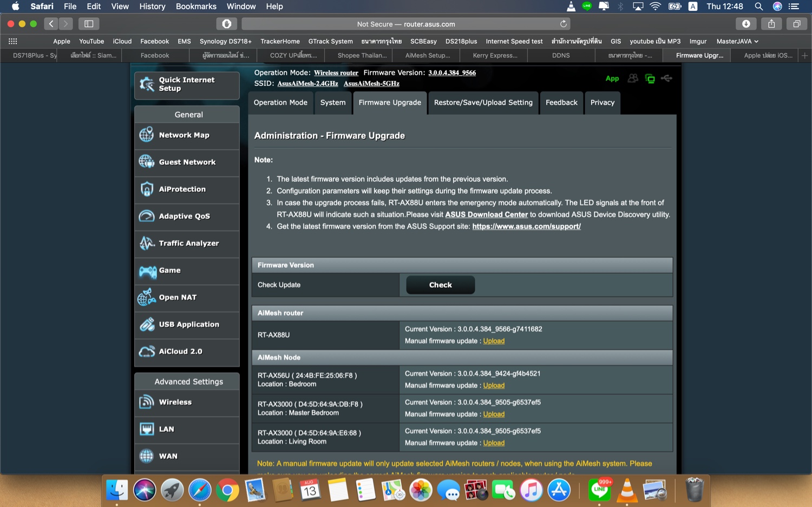Click the USB status icon in header
This screenshot has height=507, width=812.
pos(667,78)
